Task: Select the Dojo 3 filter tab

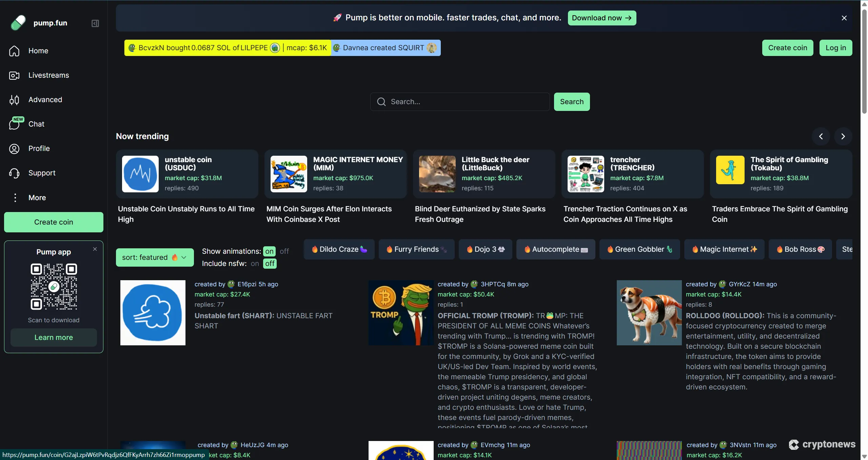Action: pos(486,249)
